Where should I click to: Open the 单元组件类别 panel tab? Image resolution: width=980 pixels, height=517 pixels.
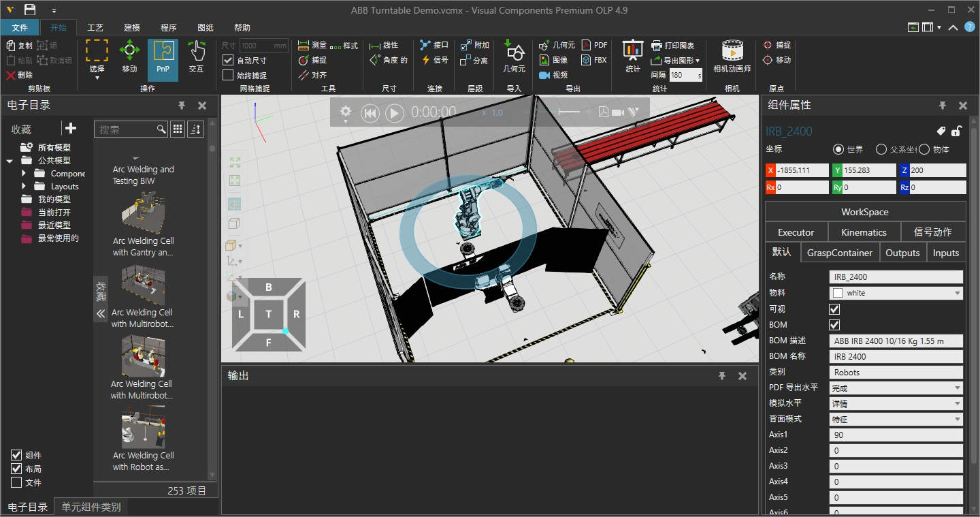click(91, 507)
